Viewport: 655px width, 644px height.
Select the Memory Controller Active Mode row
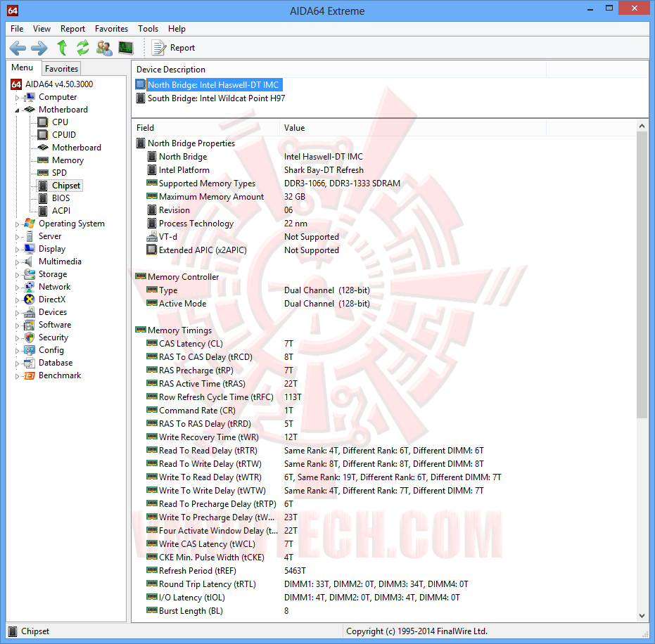click(384, 304)
